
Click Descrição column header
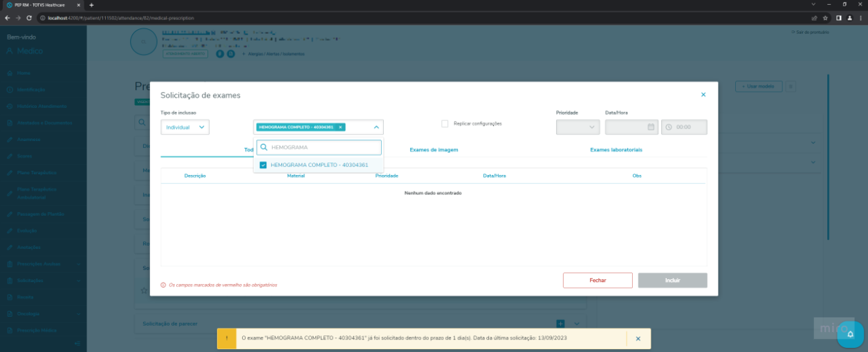point(195,176)
